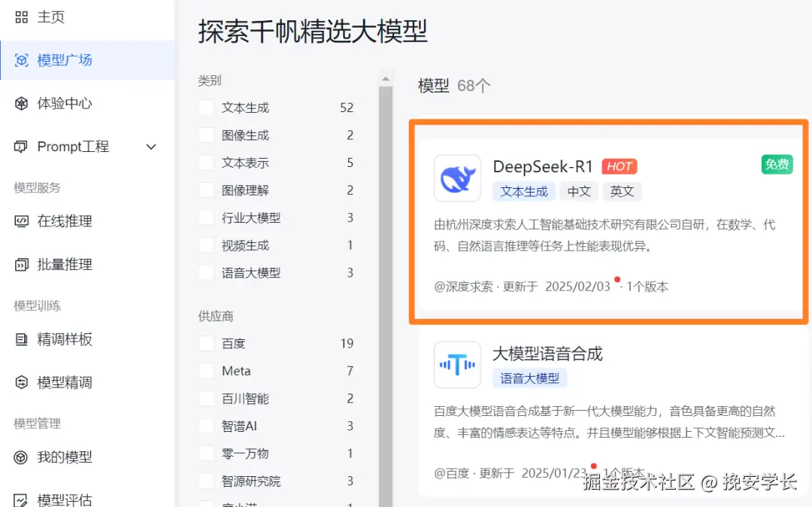Screen dimensions: 812x507
Task: Check the 文本生成 category filter
Action: [x=206, y=108]
